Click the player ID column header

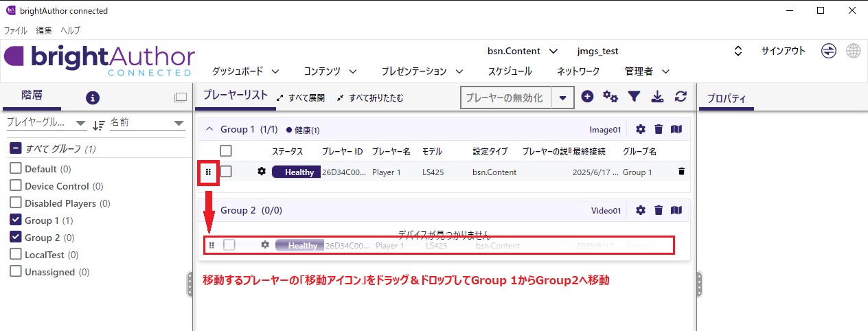click(342, 151)
